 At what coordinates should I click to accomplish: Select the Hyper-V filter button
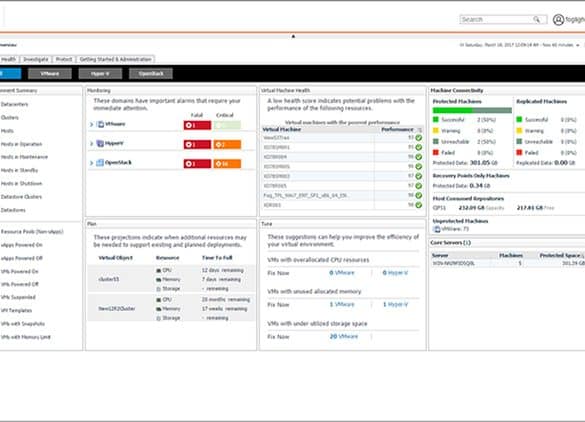coord(100,74)
